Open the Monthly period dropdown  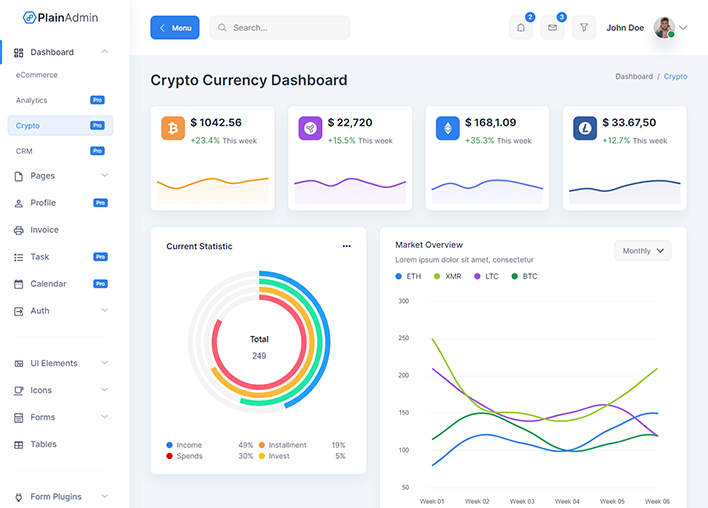(x=642, y=251)
